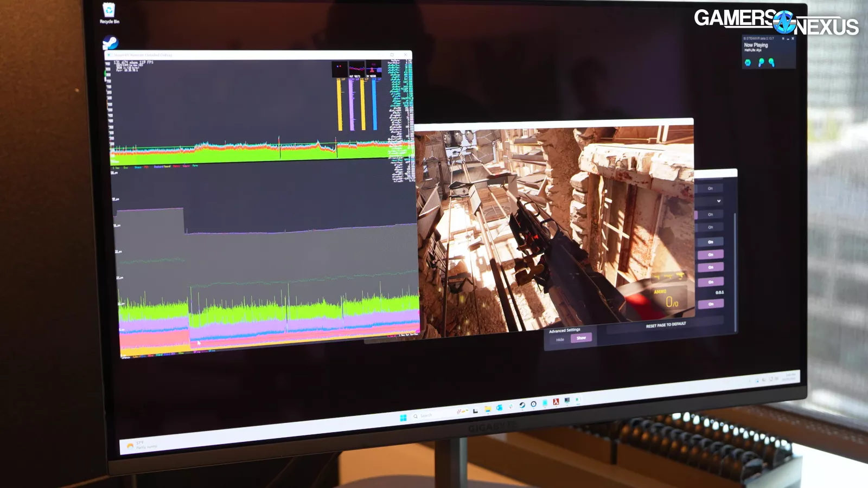Toggle the bottom purple On switch
The height and width of the screenshot is (488, 868).
(x=711, y=304)
